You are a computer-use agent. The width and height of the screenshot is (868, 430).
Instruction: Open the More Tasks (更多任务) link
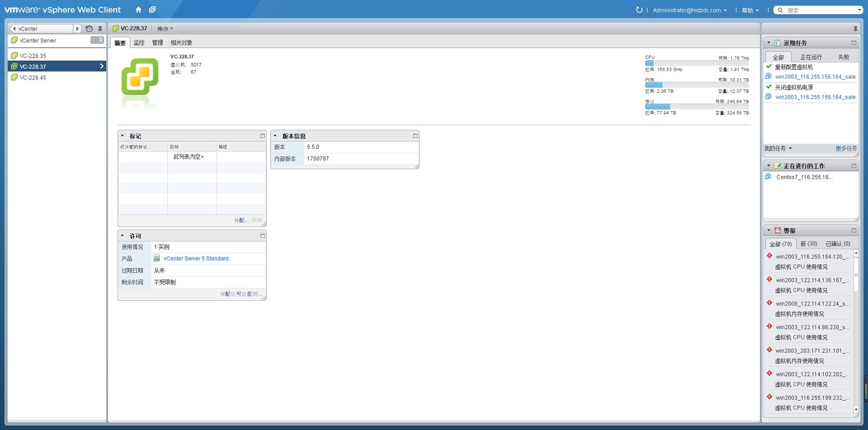pos(846,148)
